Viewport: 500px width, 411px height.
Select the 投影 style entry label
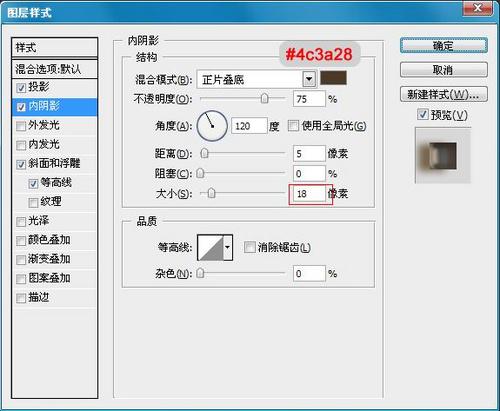point(39,87)
